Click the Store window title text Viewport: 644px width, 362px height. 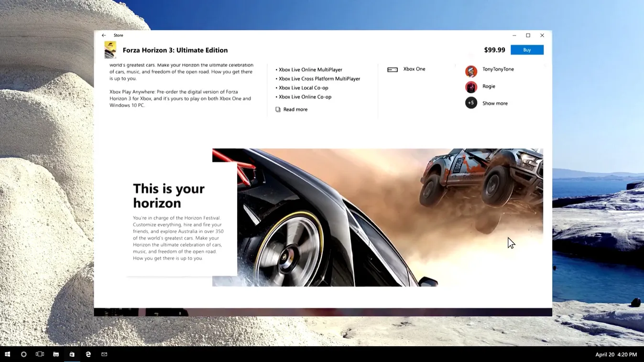(118, 35)
